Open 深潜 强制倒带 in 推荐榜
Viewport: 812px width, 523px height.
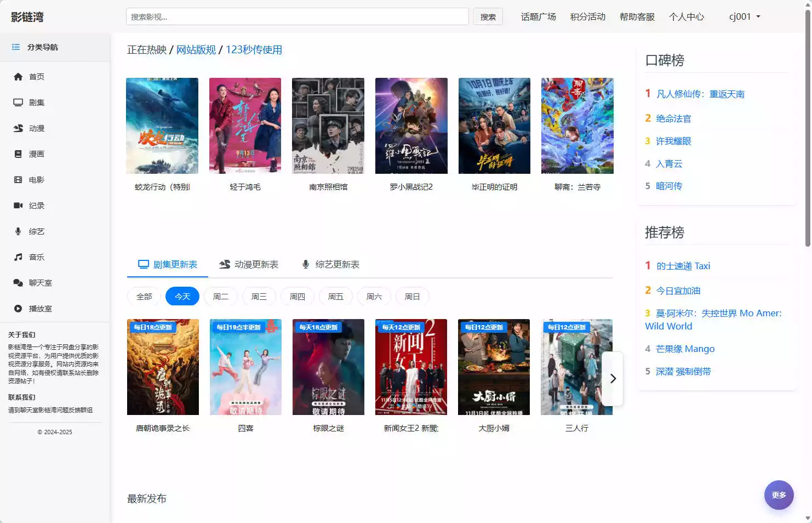pyautogui.click(x=683, y=371)
